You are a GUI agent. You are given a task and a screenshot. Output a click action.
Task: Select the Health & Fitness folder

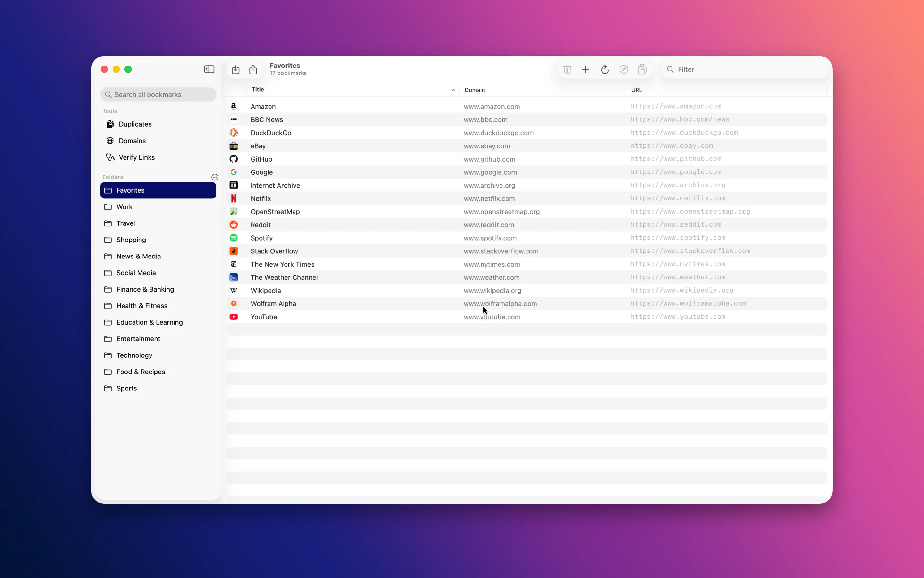[158, 306]
